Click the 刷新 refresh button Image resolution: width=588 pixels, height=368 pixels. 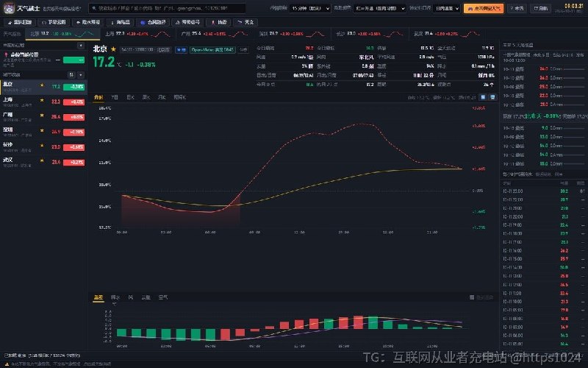tap(540, 8)
